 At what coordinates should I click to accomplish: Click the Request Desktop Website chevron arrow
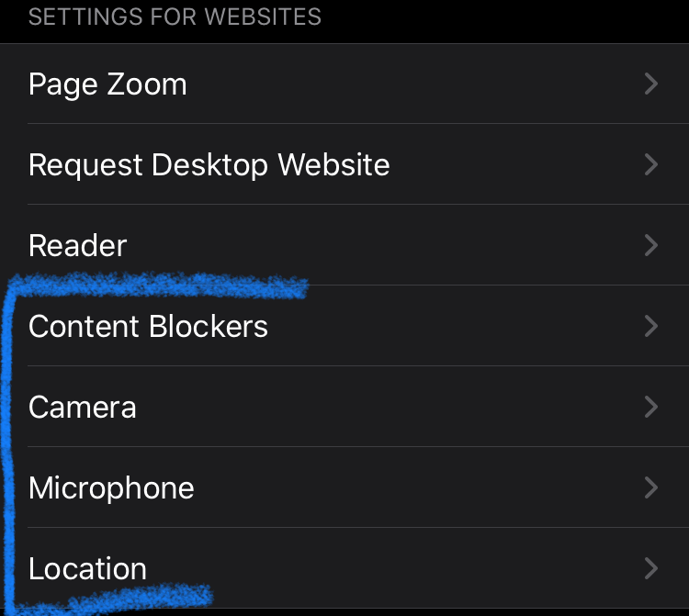[651, 165]
